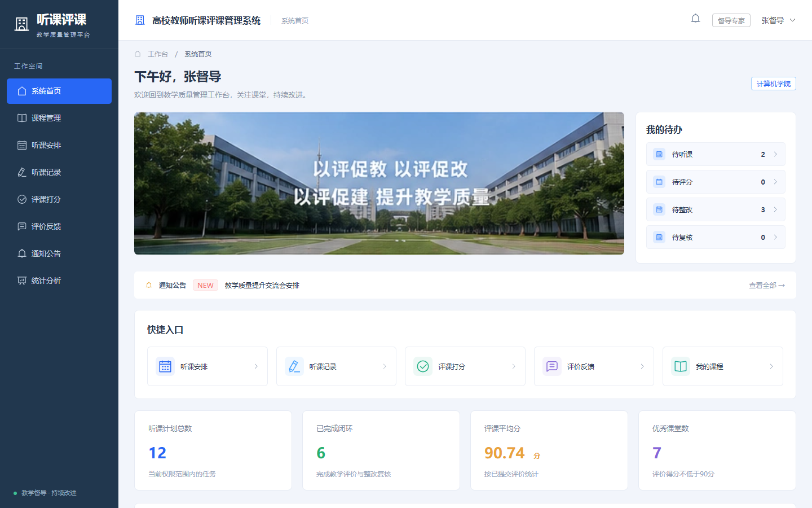Click the campus banner image
Screen dimensions: 812x508
coord(379,183)
